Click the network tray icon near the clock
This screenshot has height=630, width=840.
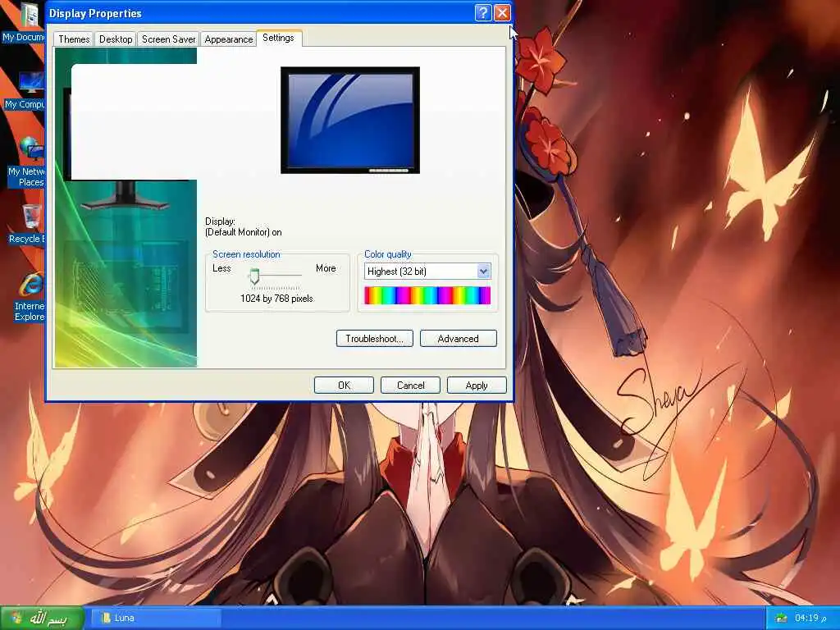(782, 619)
